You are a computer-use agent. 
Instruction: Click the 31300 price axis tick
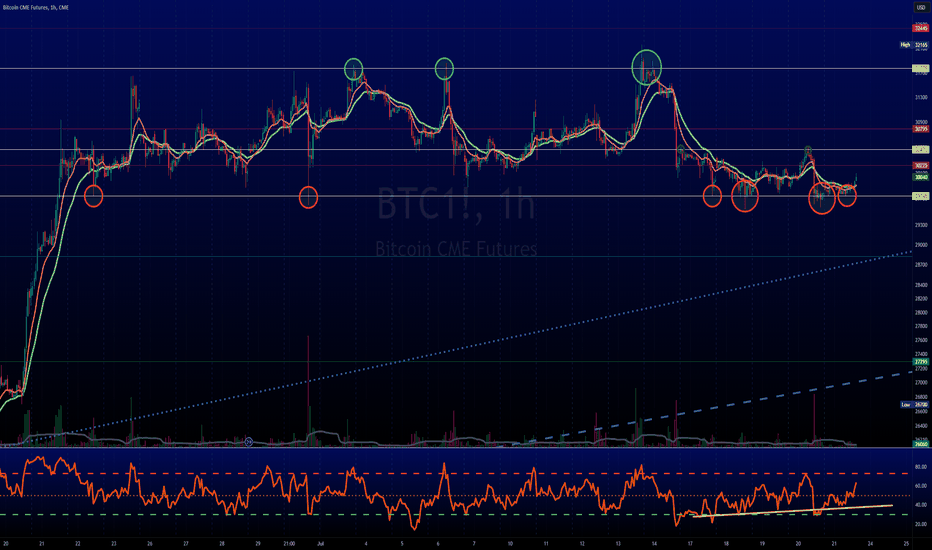pos(921,97)
